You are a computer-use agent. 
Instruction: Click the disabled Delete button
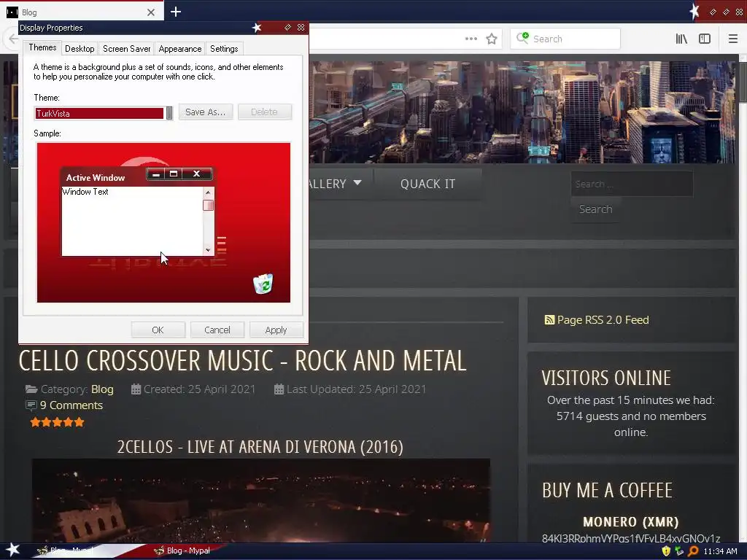[x=264, y=112]
